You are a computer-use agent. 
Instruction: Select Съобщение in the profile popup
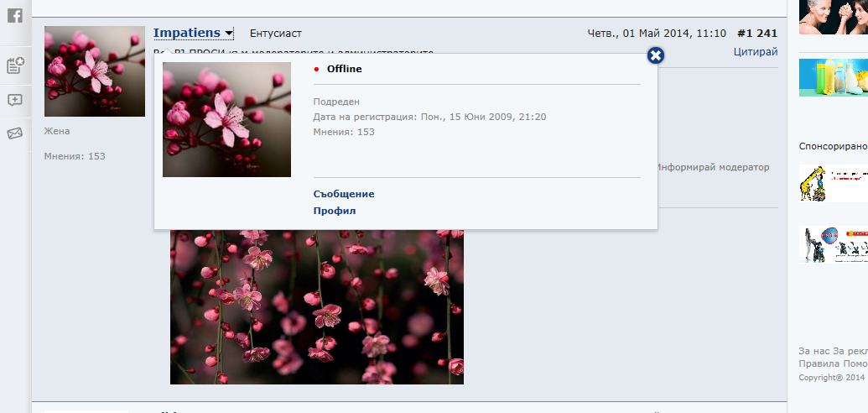click(x=344, y=194)
